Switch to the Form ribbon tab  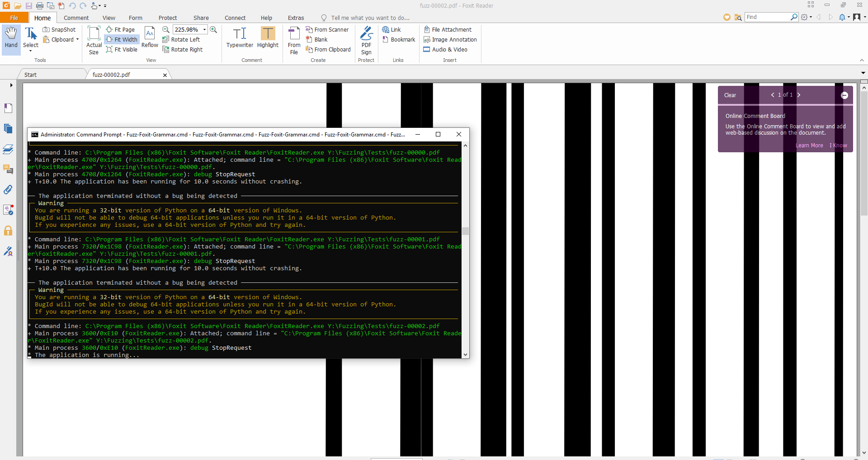tap(135, 18)
